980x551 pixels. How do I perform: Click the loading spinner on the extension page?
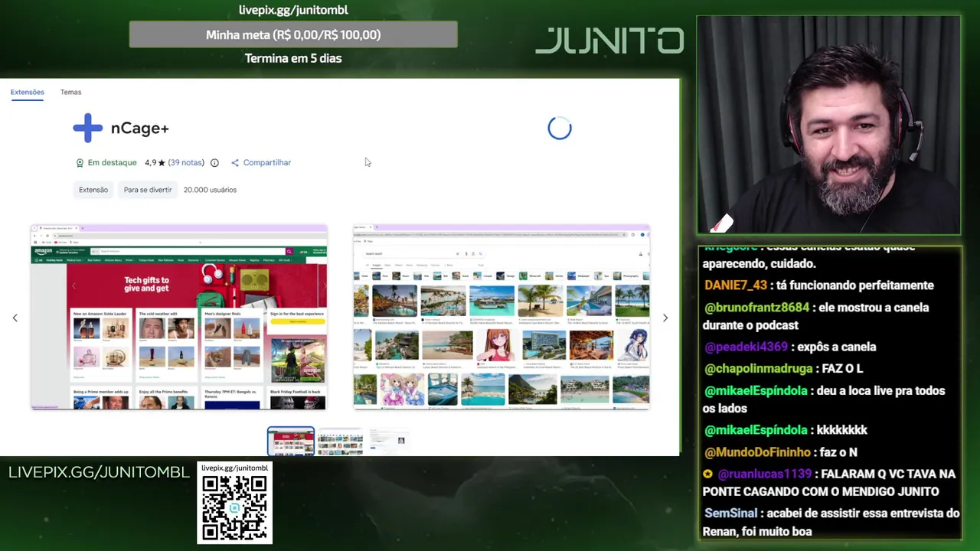click(x=560, y=129)
